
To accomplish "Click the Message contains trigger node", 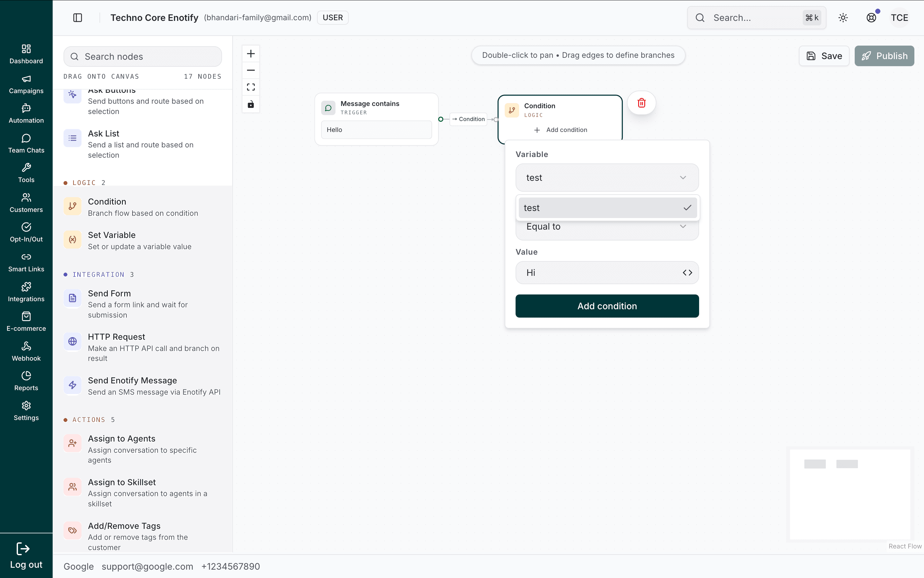I will point(376,119).
